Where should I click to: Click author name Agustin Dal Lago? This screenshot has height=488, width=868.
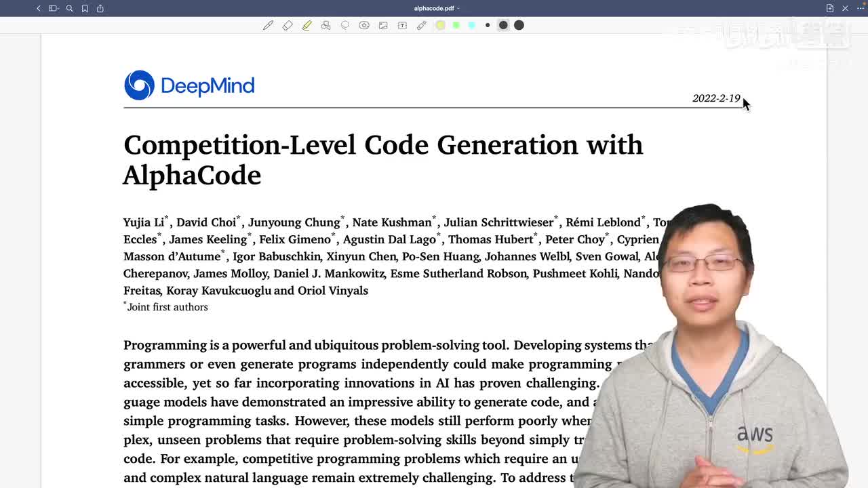pyautogui.click(x=390, y=239)
